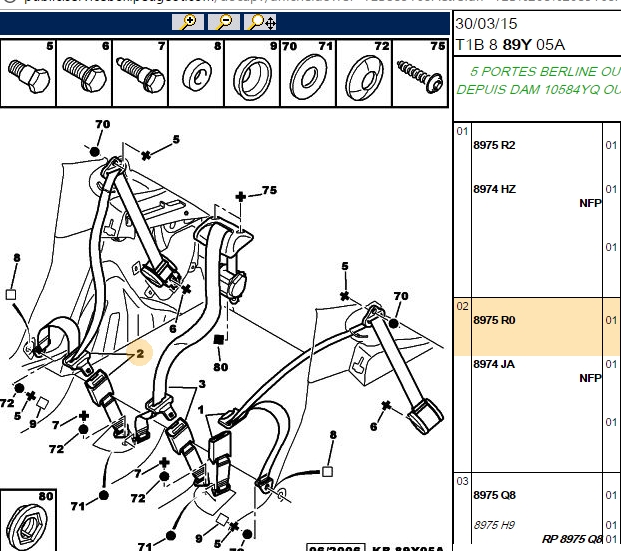Select flat washer thumbnail 70 71
The height and width of the screenshot is (551, 621).
pyautogui.click(x=308, y=73)
